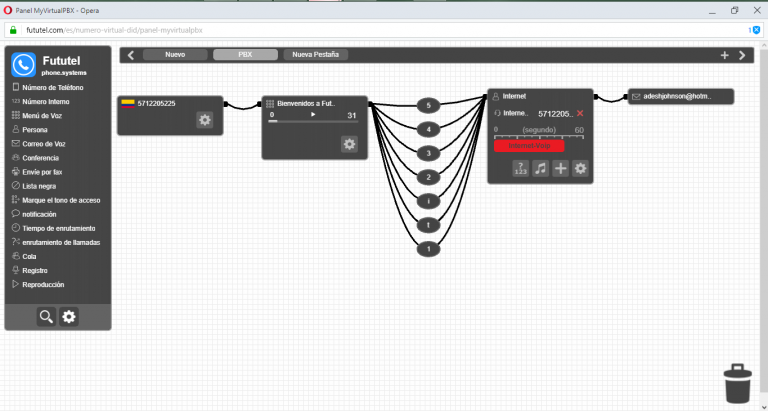Open settings gear in Internet person block
This screenshot has width=768, height=411.
coord(580,169)
